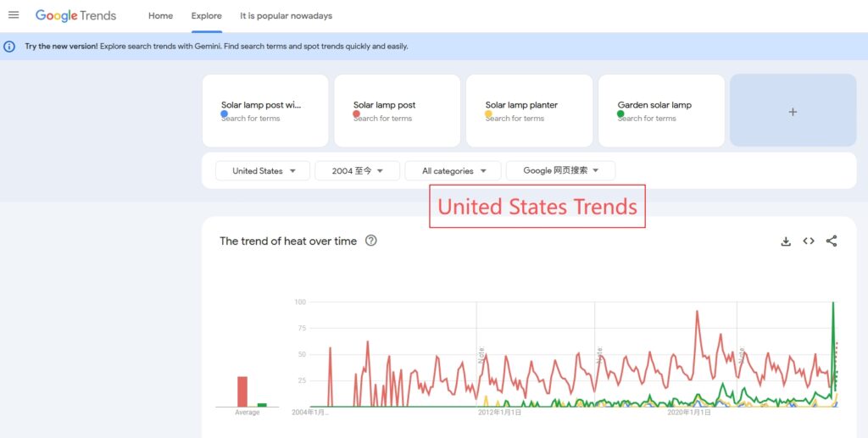Download the trend chart data as CSV
Viewport: 868px width, 438px height.
pyautogui.click(x=786, y=241)
